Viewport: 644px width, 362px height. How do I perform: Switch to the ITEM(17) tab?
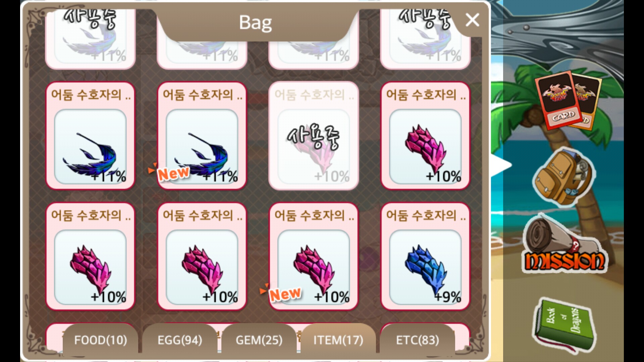click(x=338, y=340)
